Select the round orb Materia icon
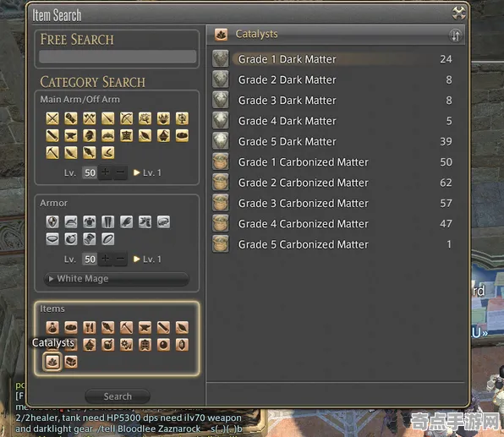Viewport: 504px width, 437px height. (163, 345)
